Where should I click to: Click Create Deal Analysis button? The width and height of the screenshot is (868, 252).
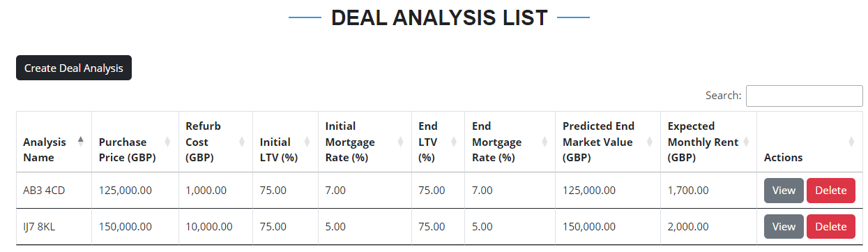click(x=74, y=68)
